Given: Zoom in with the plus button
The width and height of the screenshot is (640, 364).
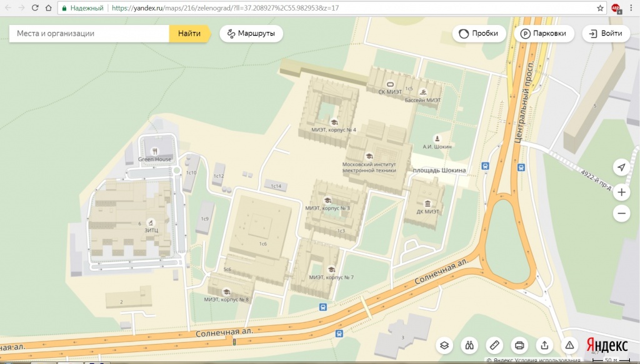Looking at the screenshot, I should (x=621, y=192).
